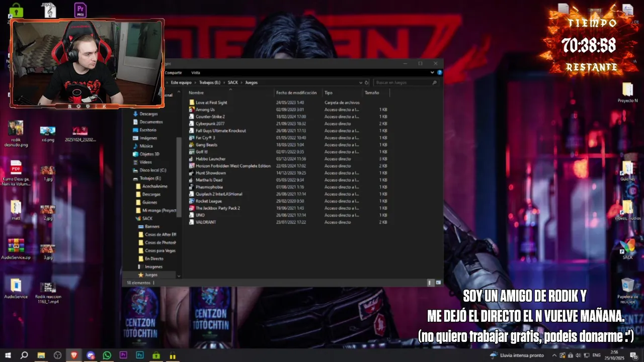644x362 pixels.
Task: Open En Directo folder in the tree
Action: coord(154,259)
